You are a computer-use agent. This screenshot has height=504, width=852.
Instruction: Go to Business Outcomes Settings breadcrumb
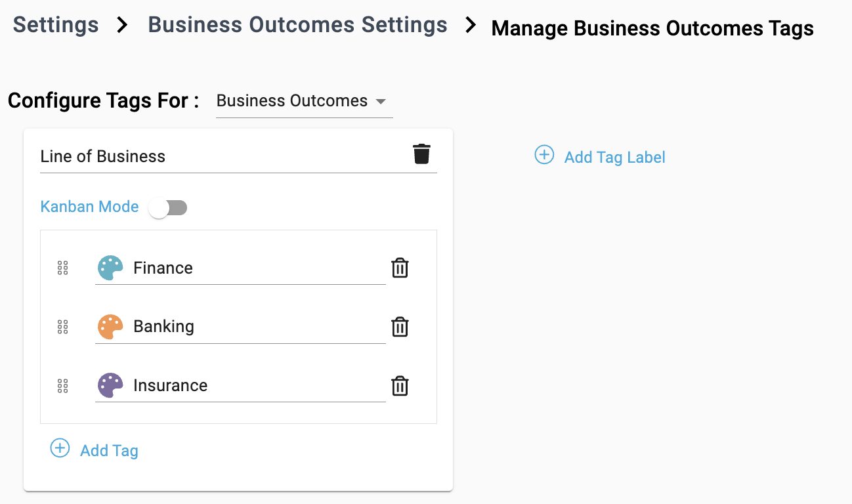(x=298, y=25)
